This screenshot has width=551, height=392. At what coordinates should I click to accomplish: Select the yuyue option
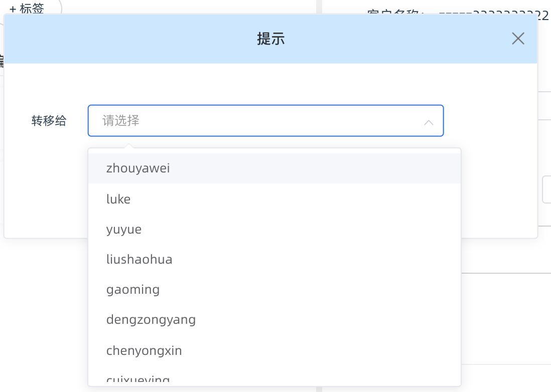click(124, 229)
